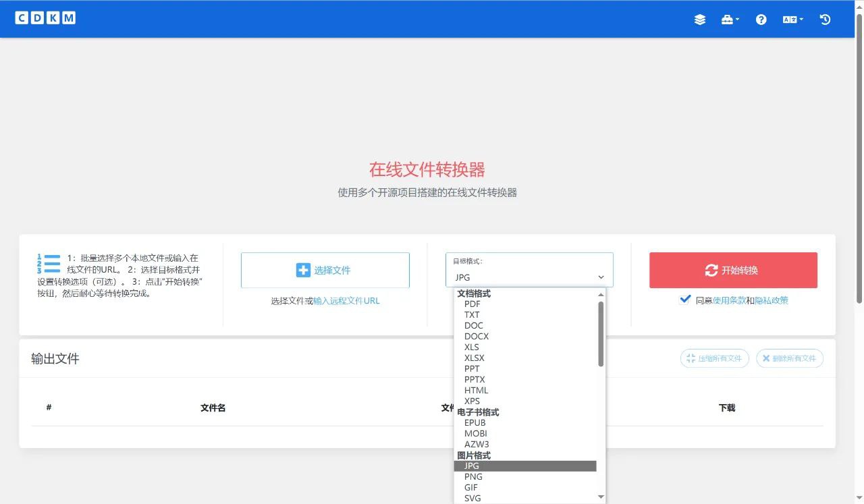Screen dimensions: 864x504
Task: Click the 删除所有文件 delete all button
Action: 790,358
